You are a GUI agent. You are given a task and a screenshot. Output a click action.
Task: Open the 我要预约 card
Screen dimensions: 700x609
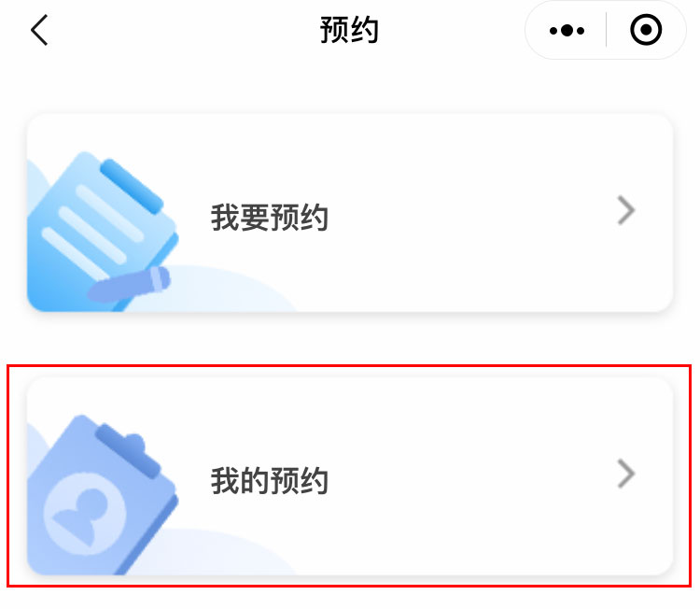350,213
